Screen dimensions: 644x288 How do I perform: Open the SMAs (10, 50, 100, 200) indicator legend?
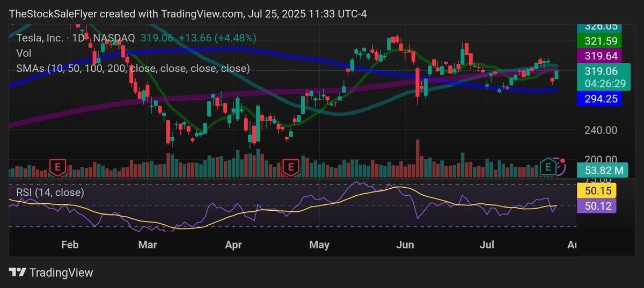pos(133,68)
